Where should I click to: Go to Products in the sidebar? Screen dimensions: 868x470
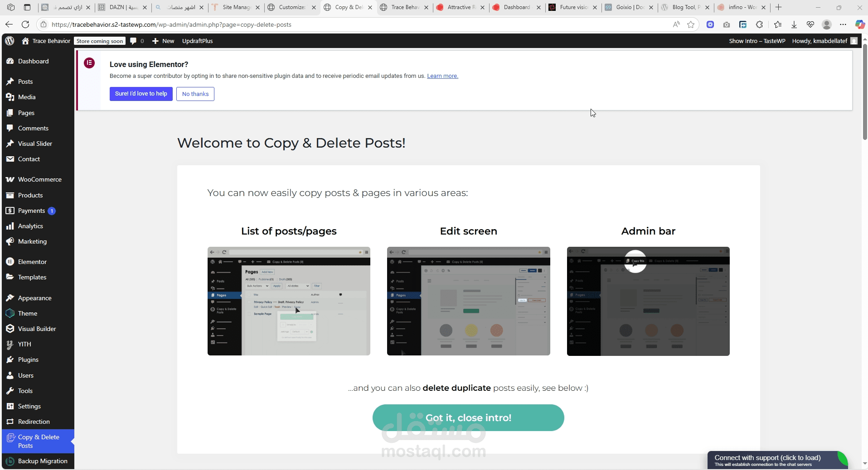tap(38, 195)
